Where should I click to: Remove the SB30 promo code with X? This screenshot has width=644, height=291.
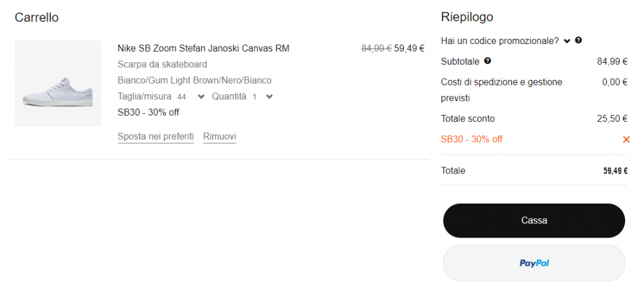click(x=626, y=140)
